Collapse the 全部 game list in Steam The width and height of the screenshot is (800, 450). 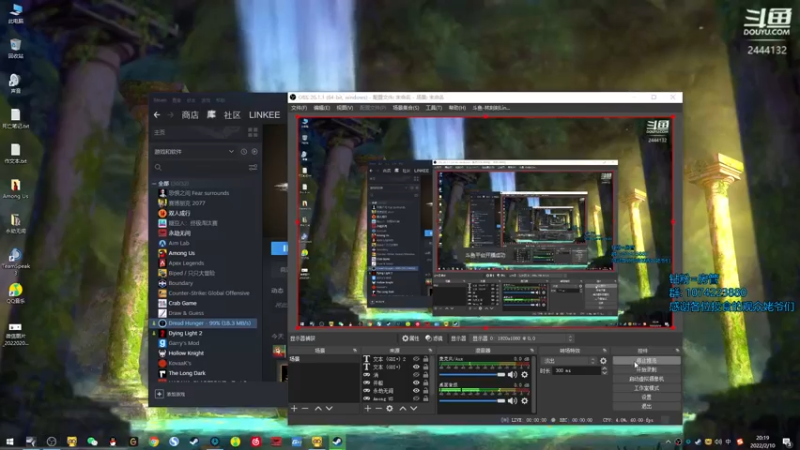pos(154,183)
